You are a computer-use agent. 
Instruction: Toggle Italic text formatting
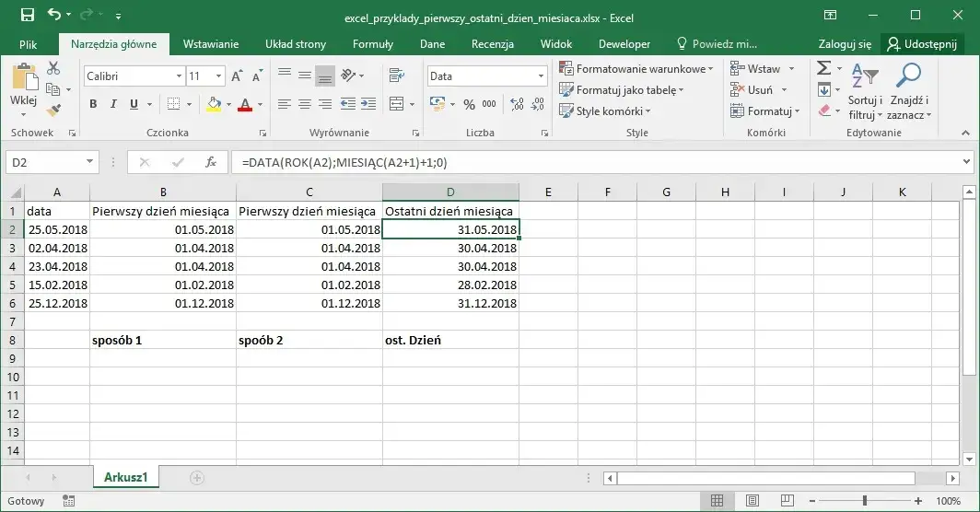[113, 104]
